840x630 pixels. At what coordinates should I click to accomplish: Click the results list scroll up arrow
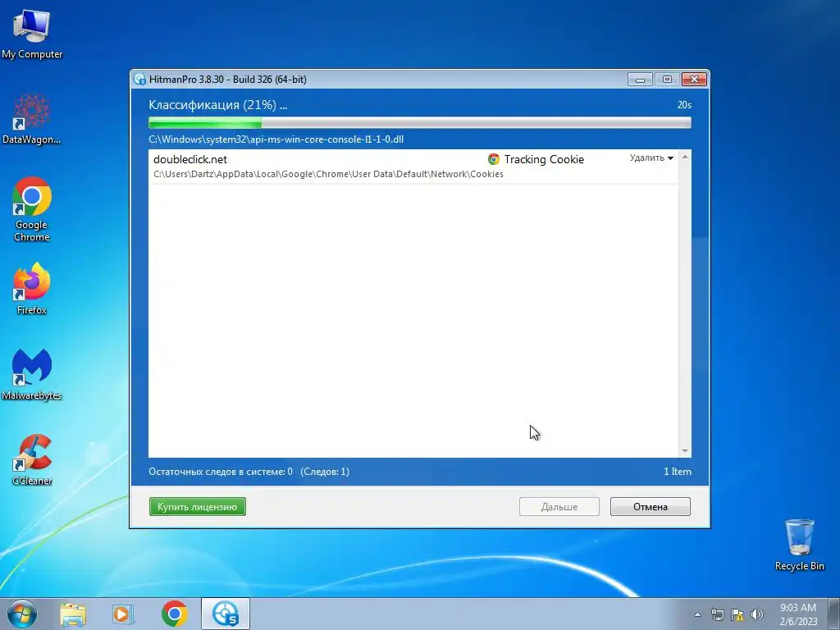(685, 157)
